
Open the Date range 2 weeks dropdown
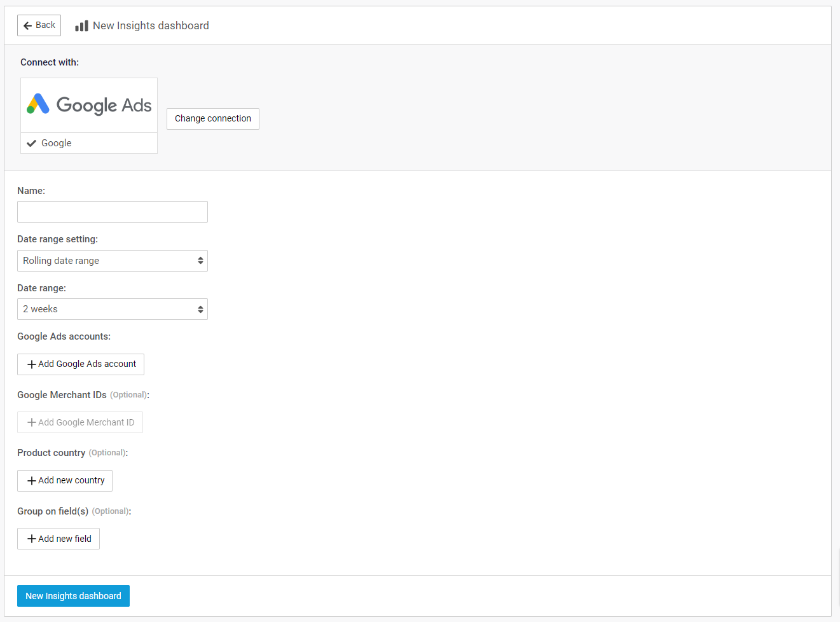tap(113, 309)
